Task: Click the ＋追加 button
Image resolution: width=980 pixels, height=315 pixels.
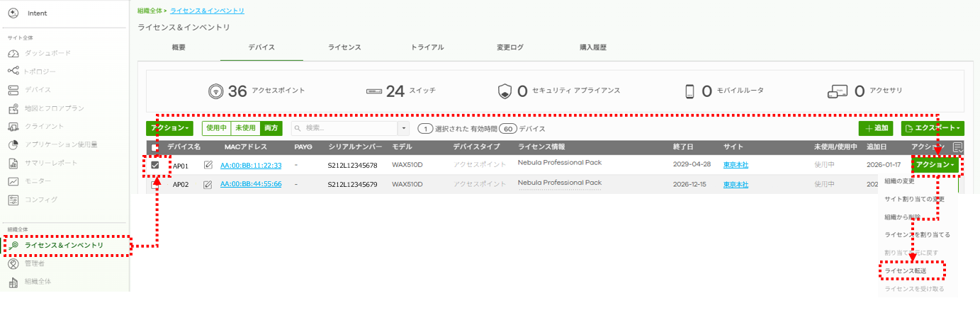Action: [x=876, y=128]
